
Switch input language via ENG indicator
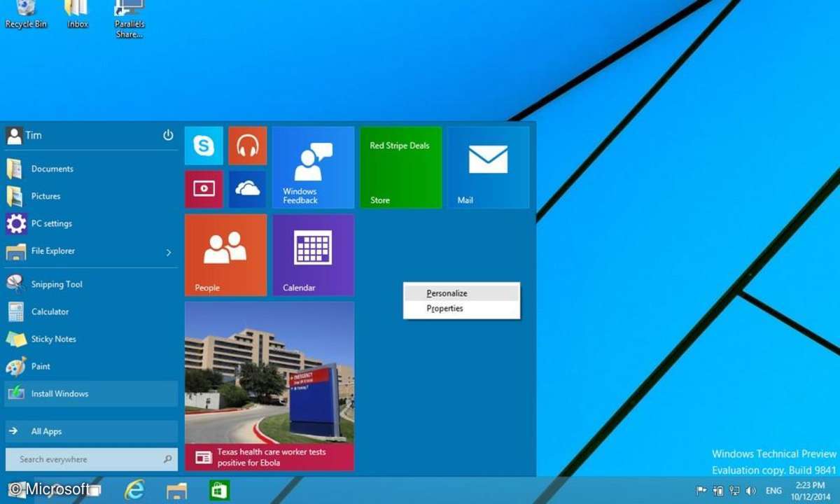point(774,491)
